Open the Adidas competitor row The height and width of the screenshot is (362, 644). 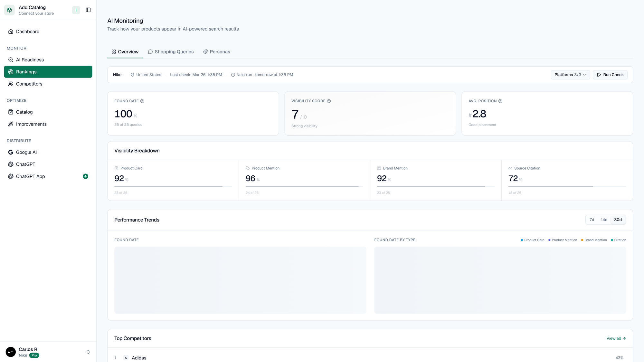pos(370,358)
